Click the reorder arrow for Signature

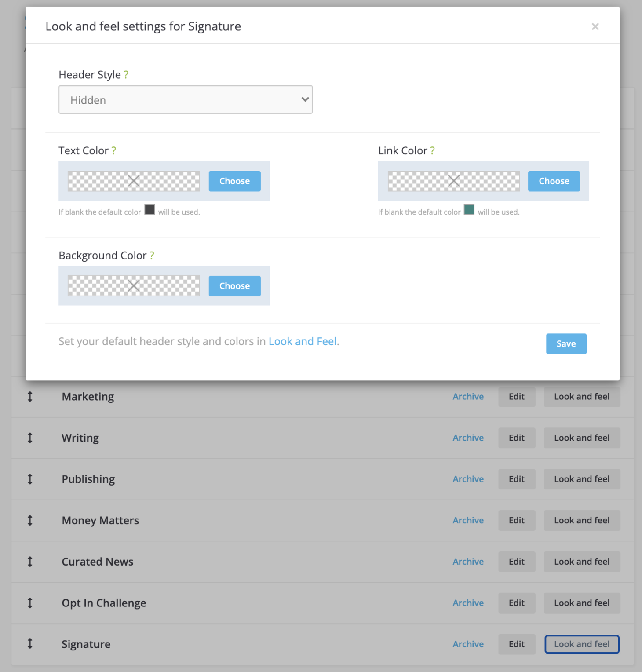(30, 644)
